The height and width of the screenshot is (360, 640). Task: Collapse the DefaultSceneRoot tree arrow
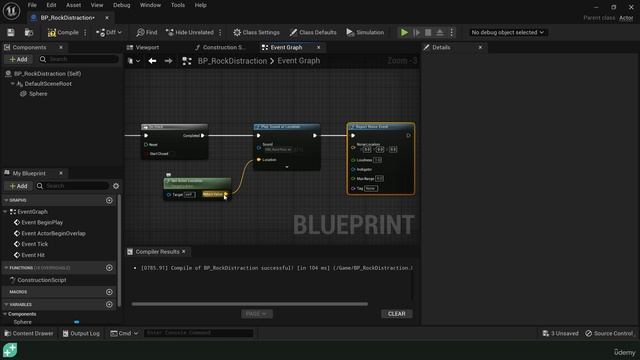13,84
